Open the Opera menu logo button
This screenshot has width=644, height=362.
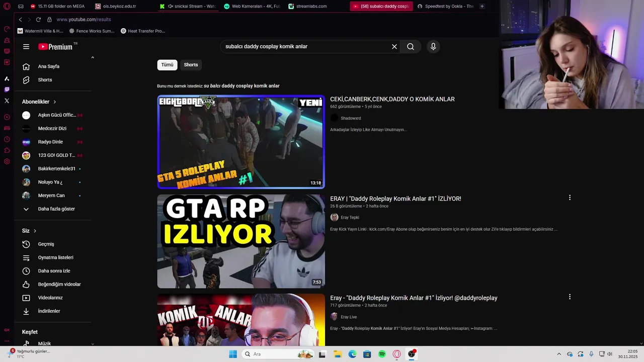pos(7,7)
